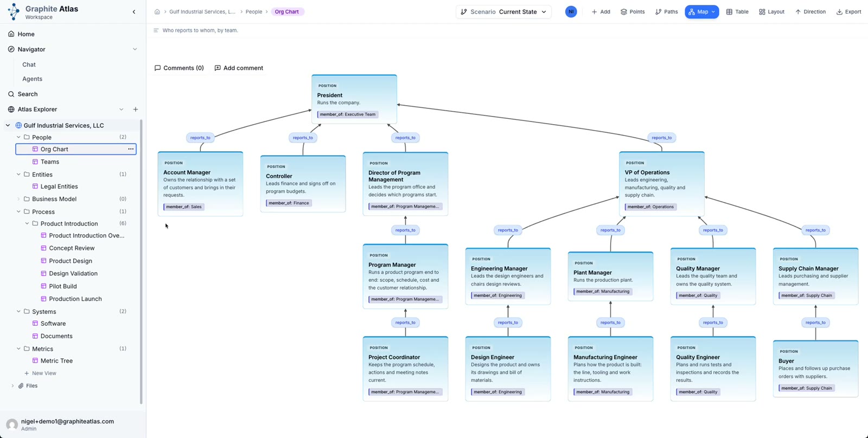Image resolution: width=868 pixels, height=438 pixels.
Task: Click the home breadcrumb icon
Action: tap(157, 12)
